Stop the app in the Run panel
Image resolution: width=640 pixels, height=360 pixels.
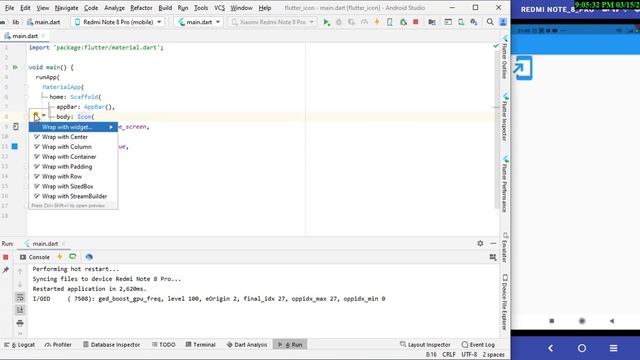pos(6,257)
